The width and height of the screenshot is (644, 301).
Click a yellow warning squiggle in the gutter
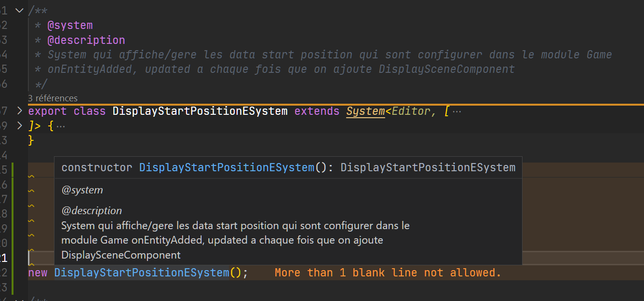click(x=31, y=206)
